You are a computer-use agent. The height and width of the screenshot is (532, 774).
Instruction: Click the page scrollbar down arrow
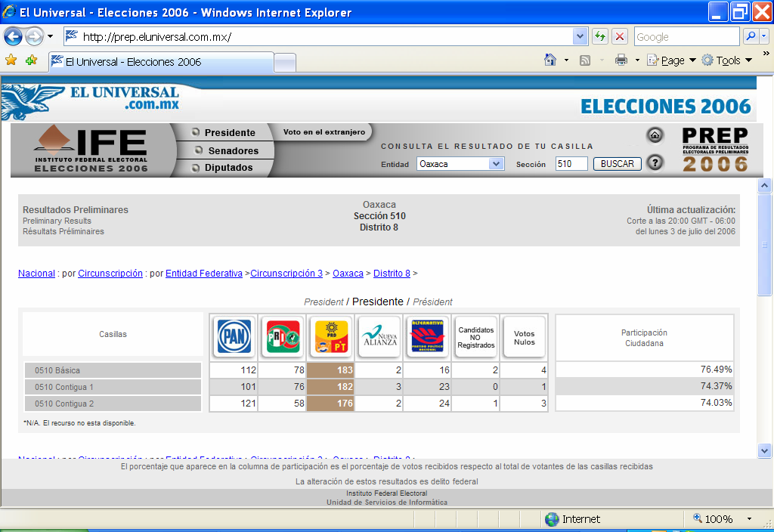pyautogui.click(x=765, y=450)
